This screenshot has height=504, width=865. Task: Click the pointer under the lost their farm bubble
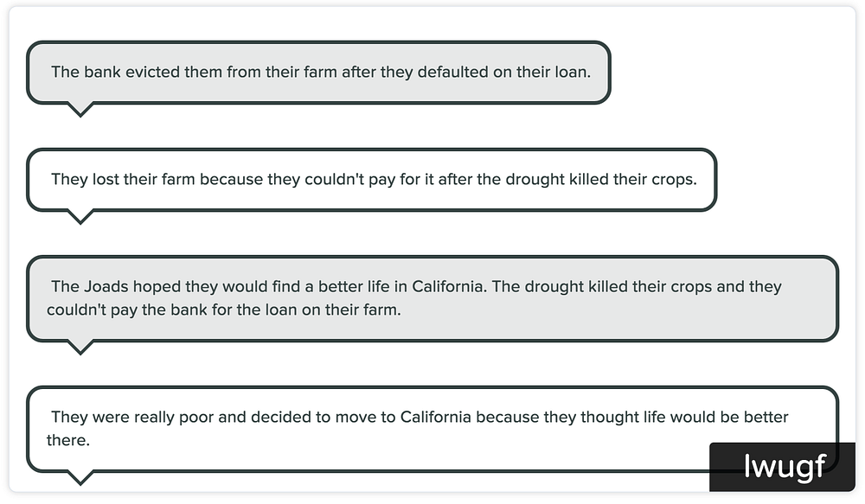pyautogui.click(x=80, y=217)
